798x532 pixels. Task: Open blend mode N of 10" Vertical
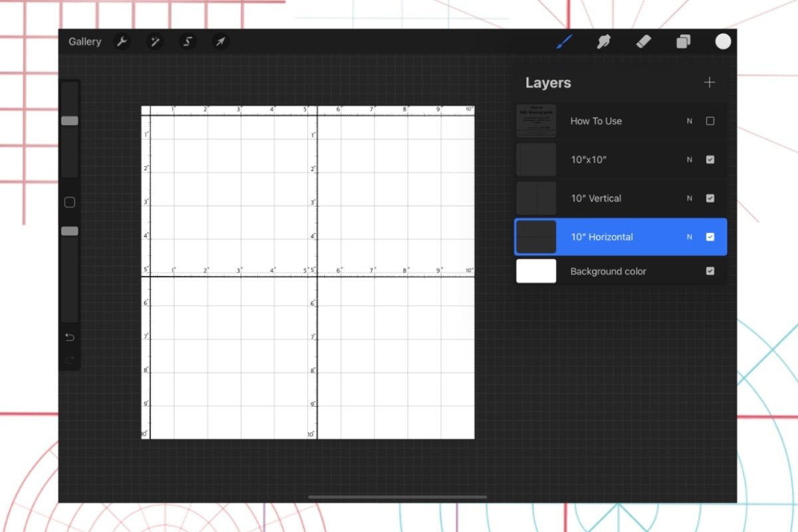[690, 198]
